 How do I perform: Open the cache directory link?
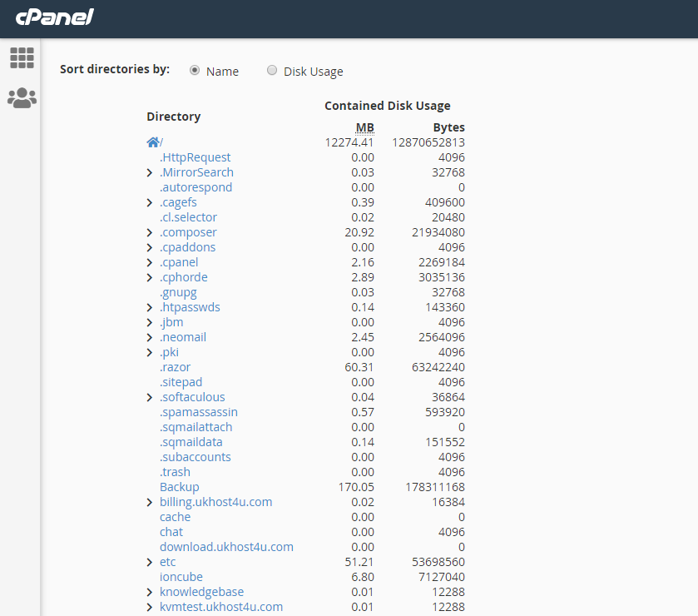(175, 517)
